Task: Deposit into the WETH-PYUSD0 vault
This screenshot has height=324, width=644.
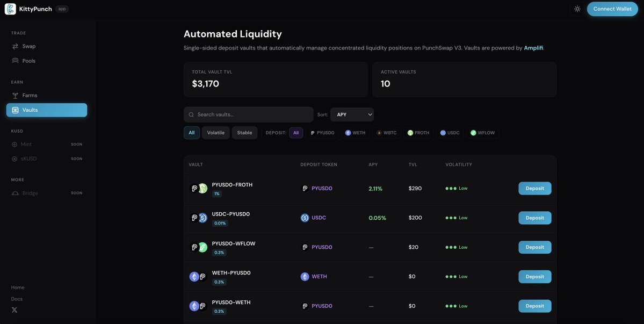Action: [535, 277]
